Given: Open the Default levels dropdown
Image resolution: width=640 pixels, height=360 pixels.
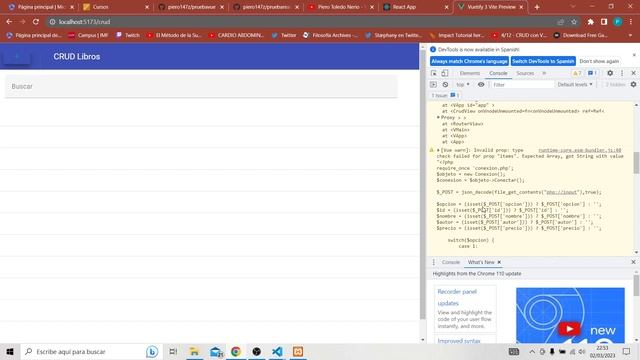Looking at the screenshot, I should [x=575, y=84].
